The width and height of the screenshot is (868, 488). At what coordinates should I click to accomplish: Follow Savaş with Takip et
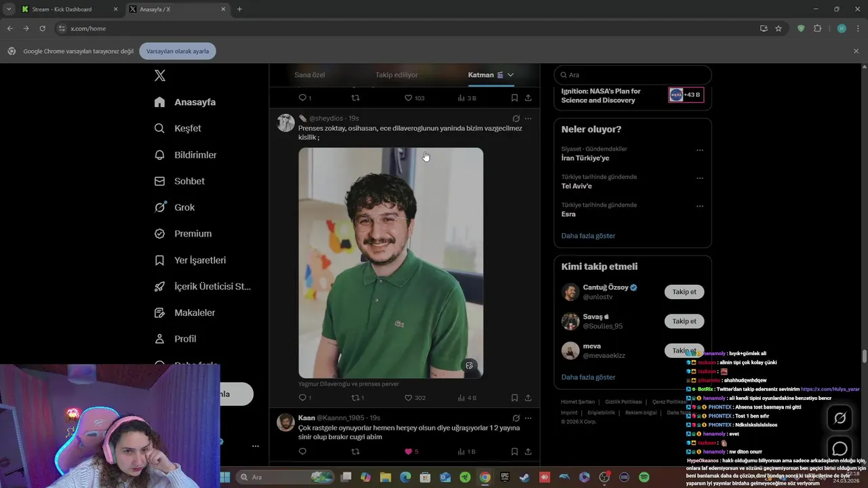(684, 321)
